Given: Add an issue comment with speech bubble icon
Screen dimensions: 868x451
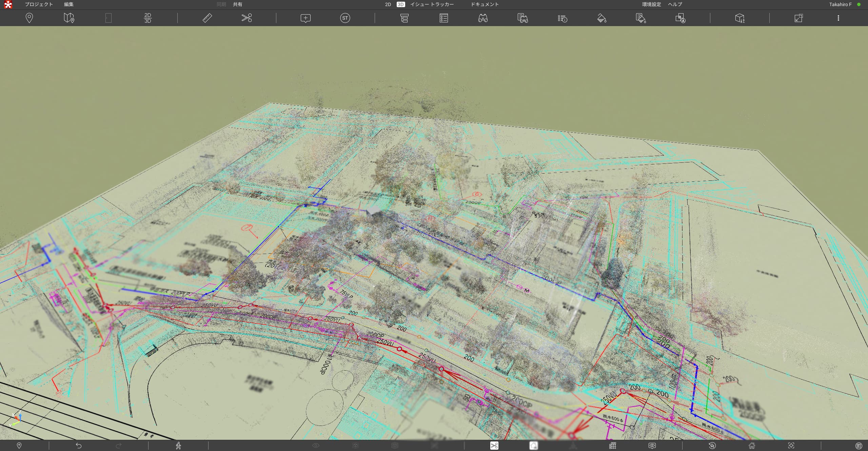Looking at the screenshot, I should [305, 18].
